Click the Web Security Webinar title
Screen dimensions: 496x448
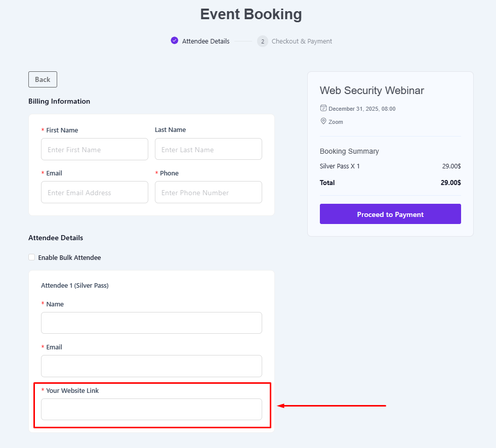click(372, 91)
